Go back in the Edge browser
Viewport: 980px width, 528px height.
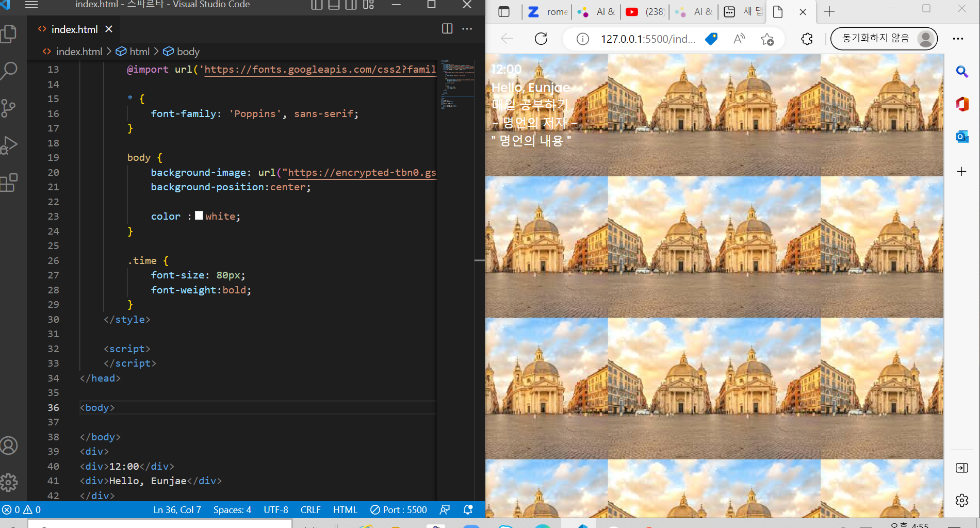point(507,39)
